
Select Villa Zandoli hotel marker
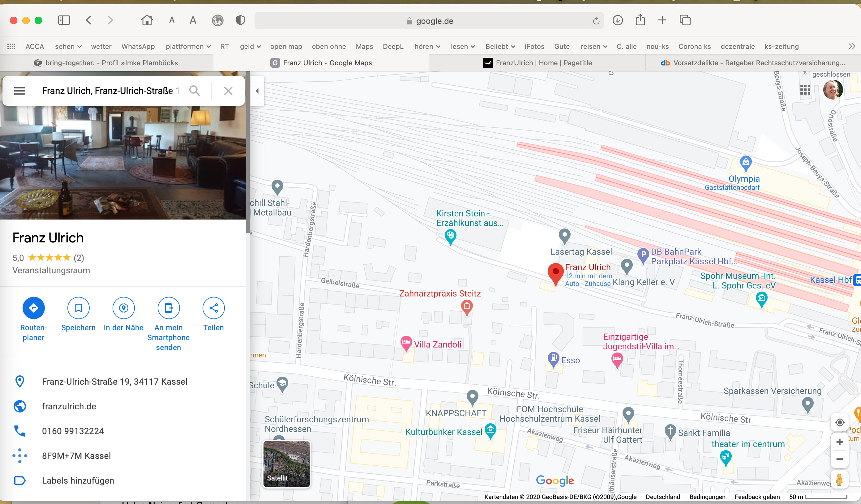(406, 344)
